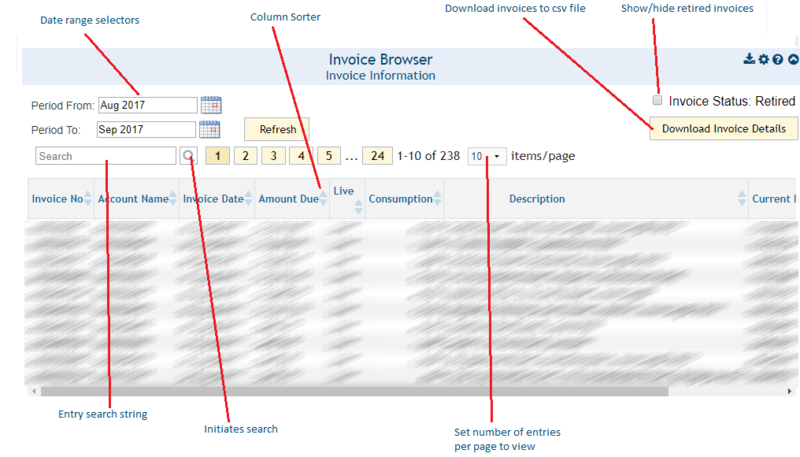
Task: Go to page 5 of invoices
Action: [329, 156]
